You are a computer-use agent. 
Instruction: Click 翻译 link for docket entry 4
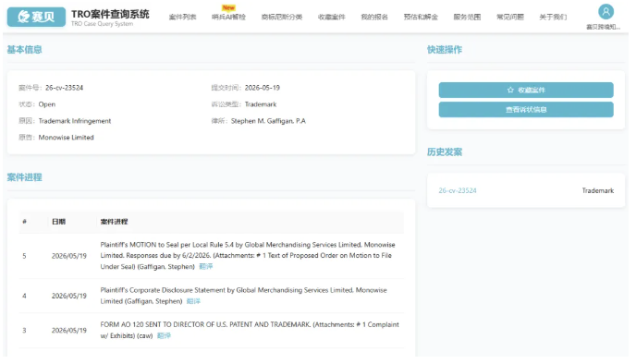(x=193, y=301)
